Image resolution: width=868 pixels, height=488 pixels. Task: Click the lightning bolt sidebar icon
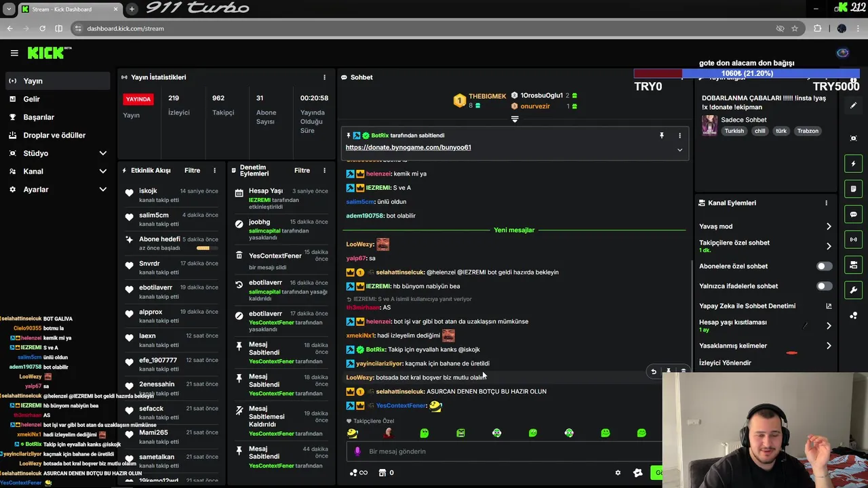[x=853, y=163]
